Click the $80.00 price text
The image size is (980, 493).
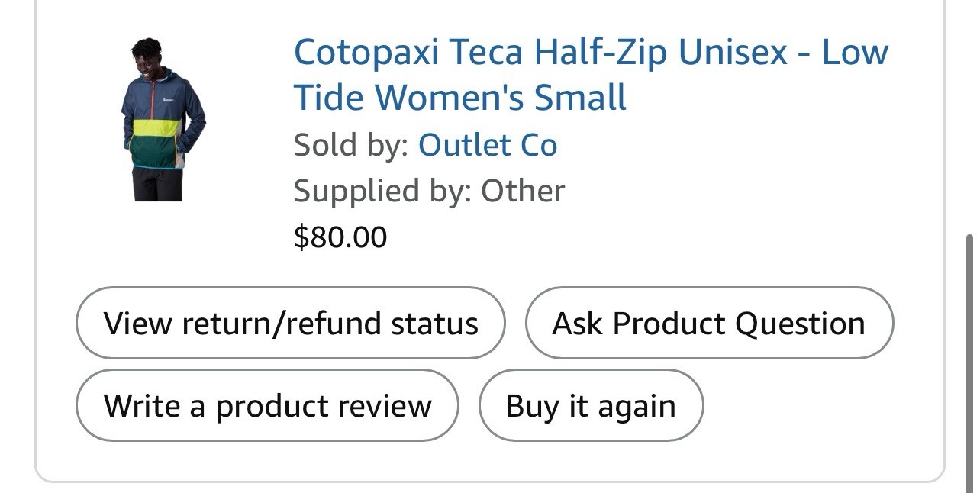(340, 237)
